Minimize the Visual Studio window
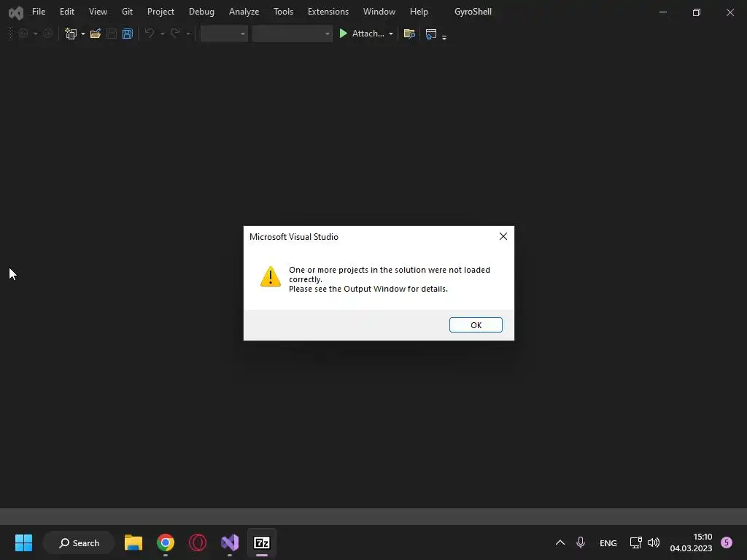747x560 pixels. coord(662,12)
